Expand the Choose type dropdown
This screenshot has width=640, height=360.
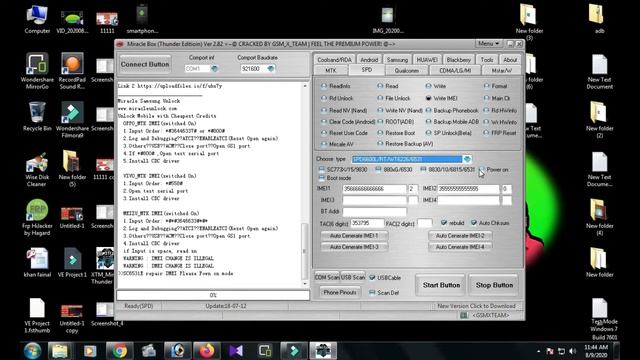click(x=467, y=159)
